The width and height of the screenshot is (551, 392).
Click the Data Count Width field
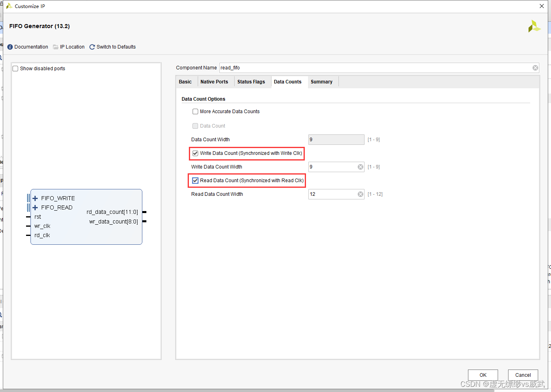[336, 140]
